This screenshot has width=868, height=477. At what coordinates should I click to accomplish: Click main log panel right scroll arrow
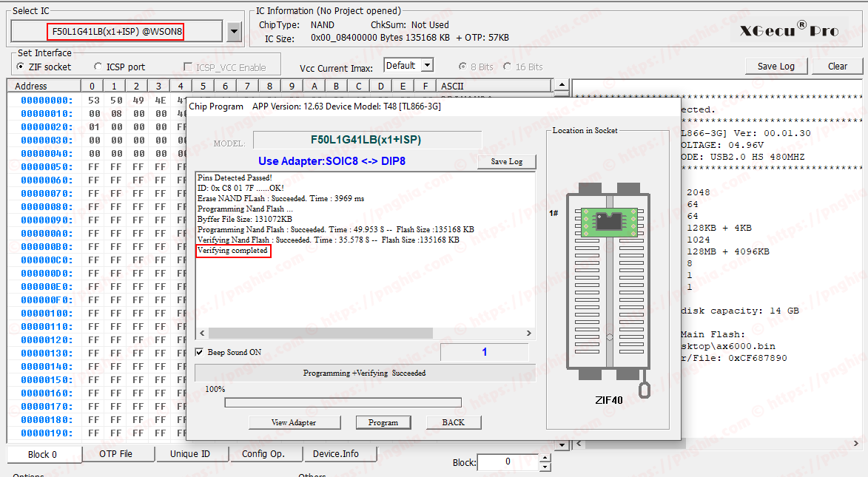click(x=856, y=443)
